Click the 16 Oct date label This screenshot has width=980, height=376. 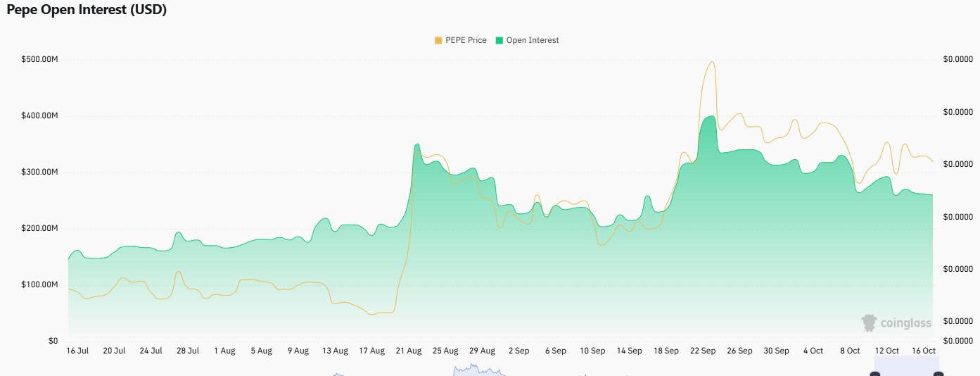pyautogui.click(x=924, y=351)
